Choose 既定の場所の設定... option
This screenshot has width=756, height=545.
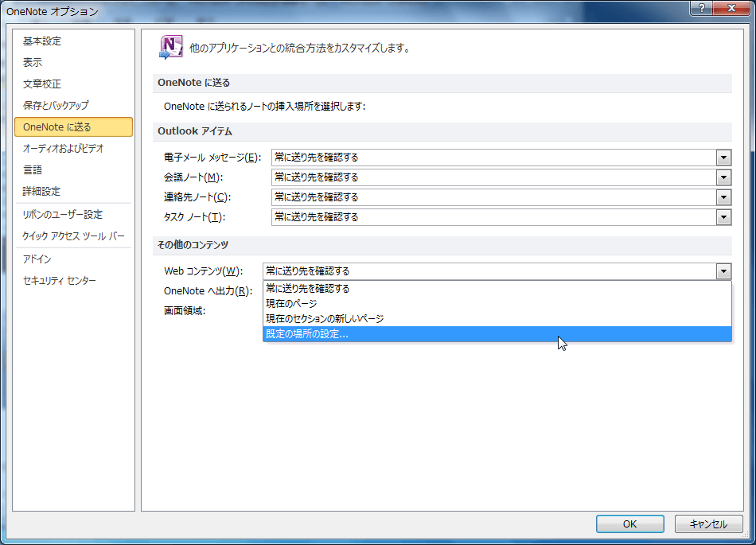[x=497, y=334]
